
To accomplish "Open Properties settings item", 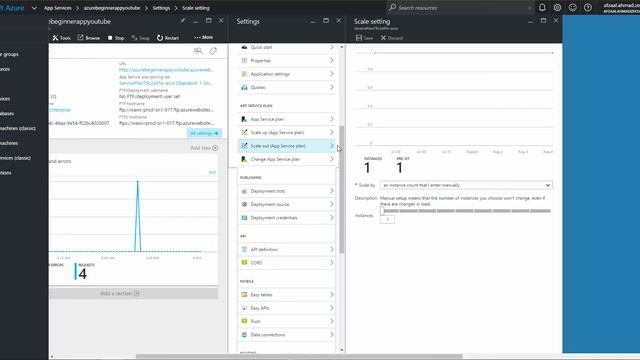I will [287, 60].
